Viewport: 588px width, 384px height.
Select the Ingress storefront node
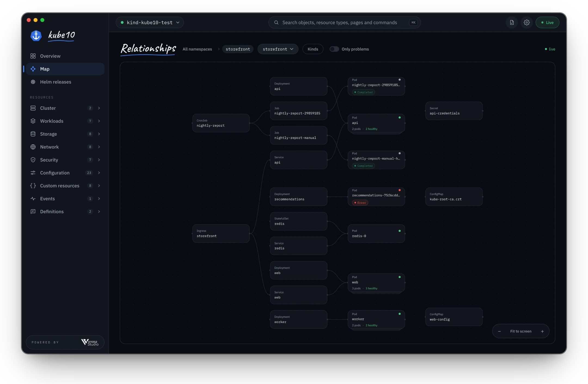pos(221,234)
